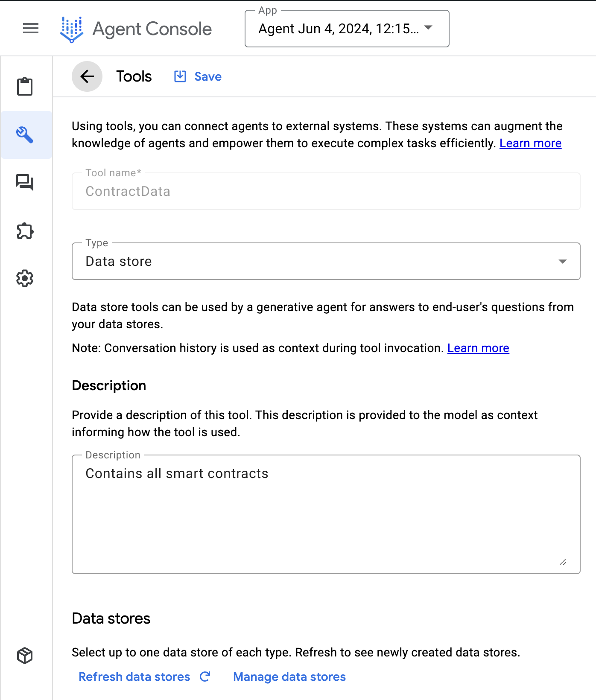Open the settings gear in sidebar
The width and height of the screenshot is (596, 700).
click(25, 278)
